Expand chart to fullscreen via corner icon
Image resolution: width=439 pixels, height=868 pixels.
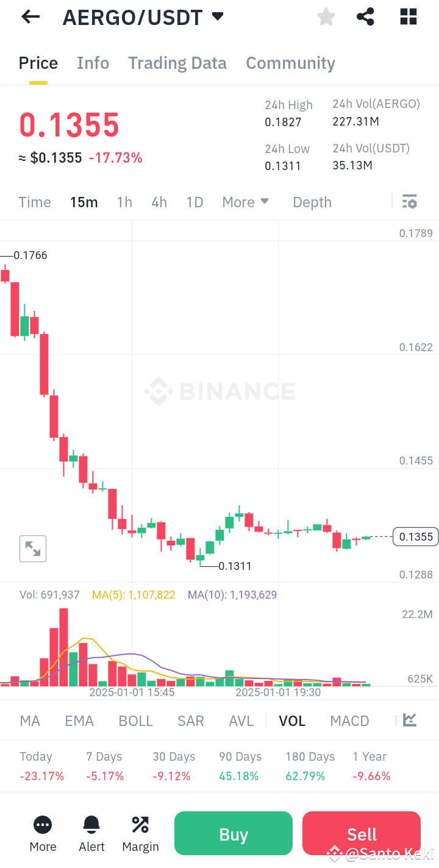click(32, 548)
